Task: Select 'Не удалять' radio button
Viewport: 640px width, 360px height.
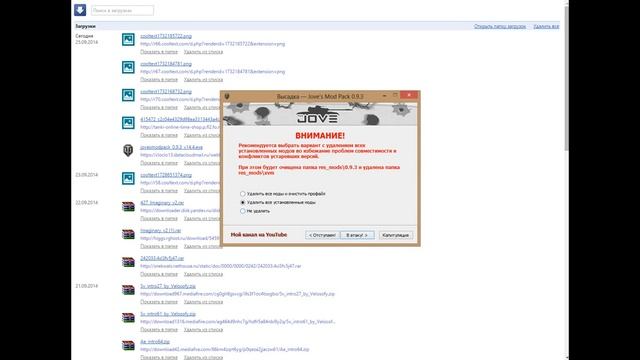Action: click(x=242, y=211)
